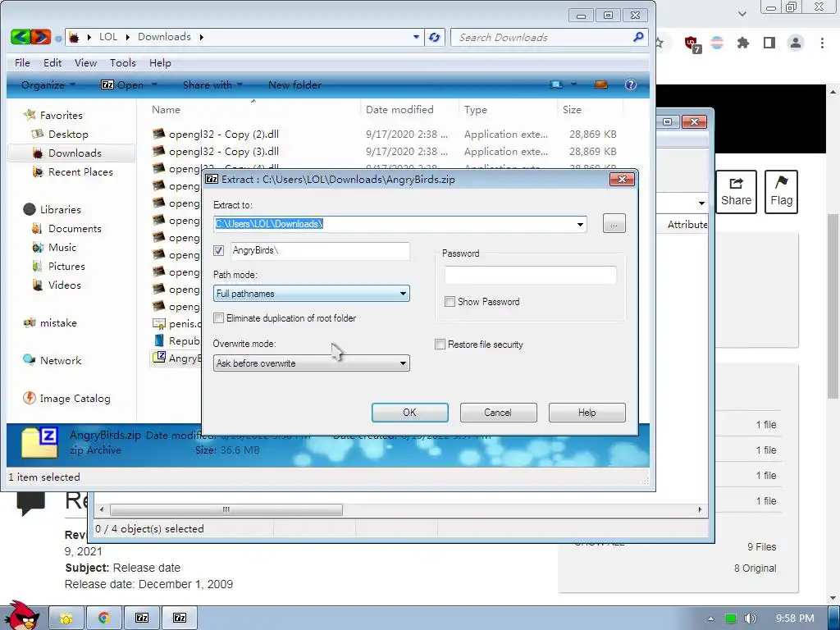
Task: Open the Edit menu
Action: click(x=52, y=62)
